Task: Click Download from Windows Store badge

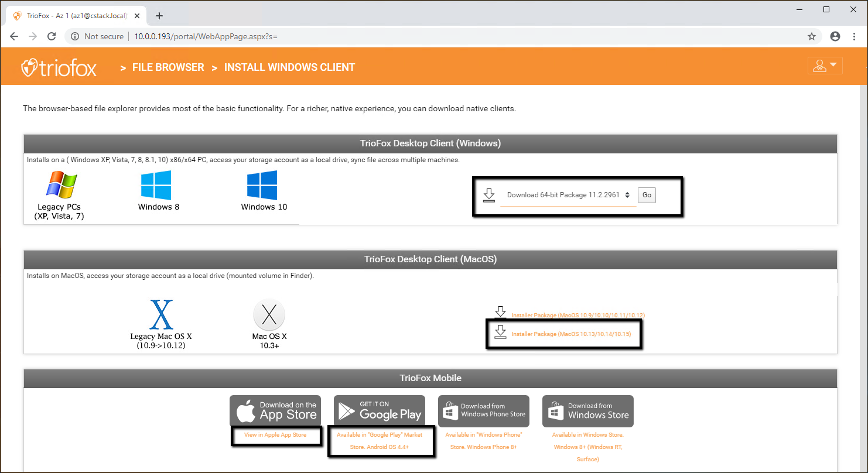Action: point(588,411)
